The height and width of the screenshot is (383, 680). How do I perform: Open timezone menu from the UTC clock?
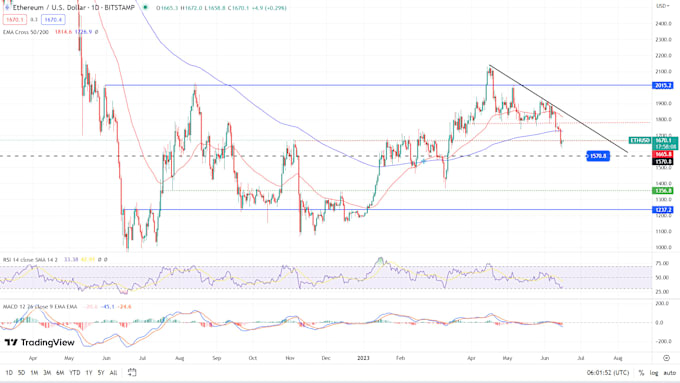coord(608,373)
